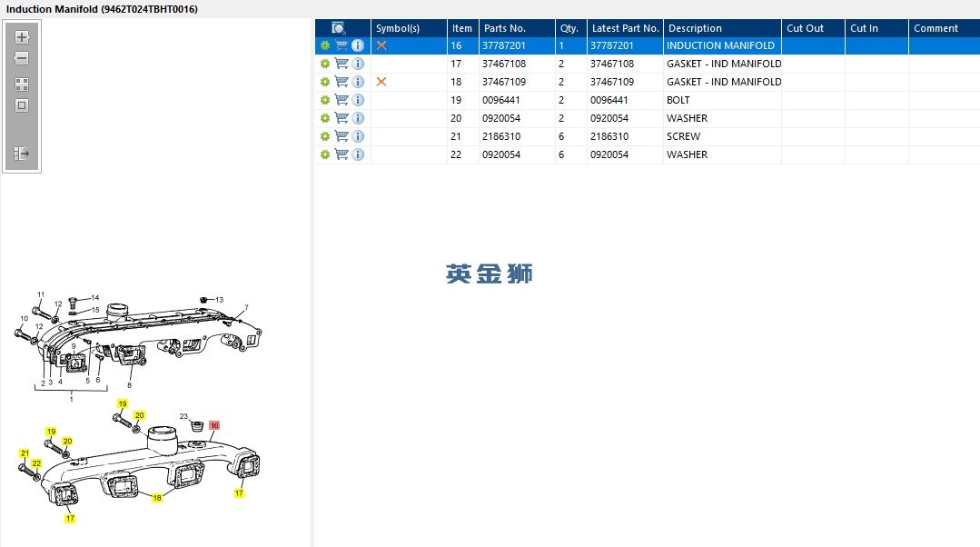Screen dimensions: 980x547
Task: Click the Cut In column header
Action: [876, 28]
